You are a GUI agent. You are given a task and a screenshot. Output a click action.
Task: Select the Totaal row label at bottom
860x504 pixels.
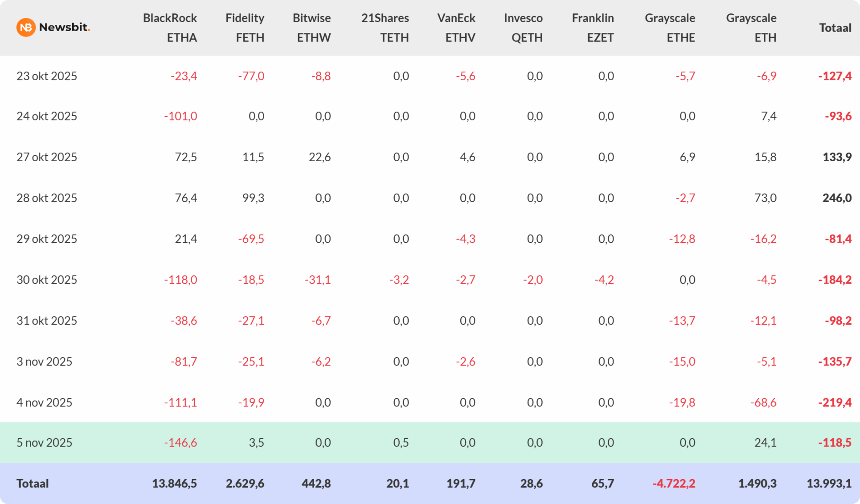coord(33,484)
